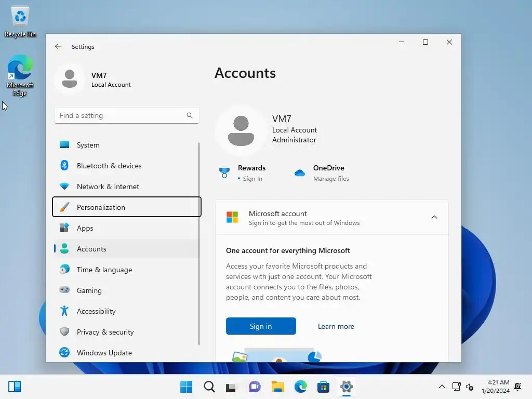Click Settings gear on the taskbar
This screenshot has height=399, width=532.
346,387
